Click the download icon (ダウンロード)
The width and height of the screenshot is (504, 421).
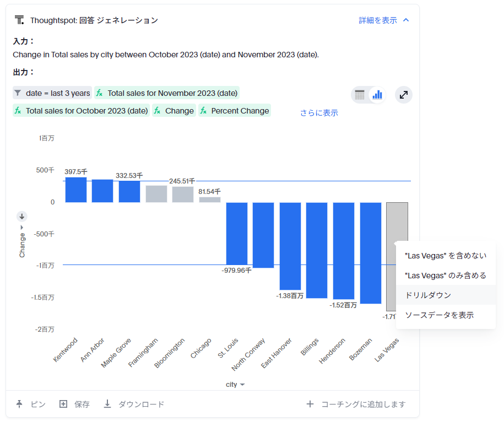tap(108, 404)
